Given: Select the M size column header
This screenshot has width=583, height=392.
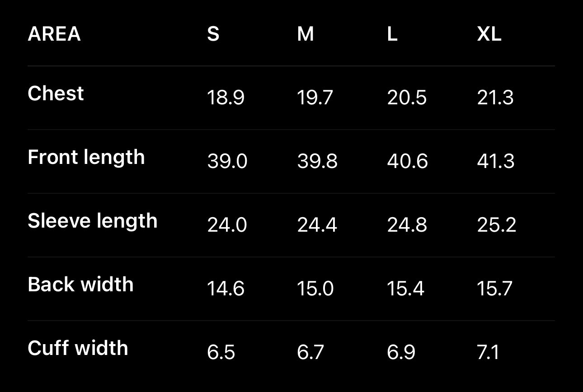Looking at the screenshot, I should click(306, 34).
